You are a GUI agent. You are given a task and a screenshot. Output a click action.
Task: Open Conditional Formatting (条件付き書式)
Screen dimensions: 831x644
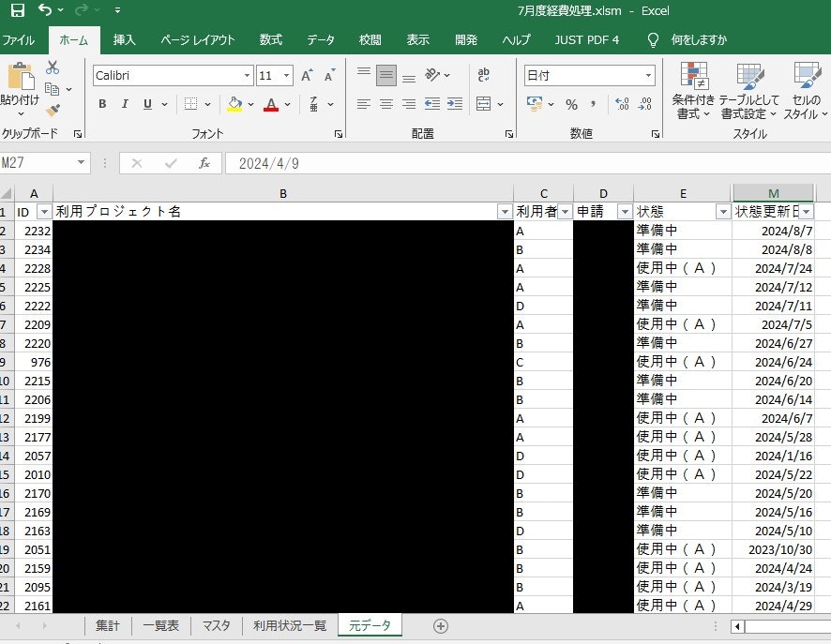click(693, 91)
